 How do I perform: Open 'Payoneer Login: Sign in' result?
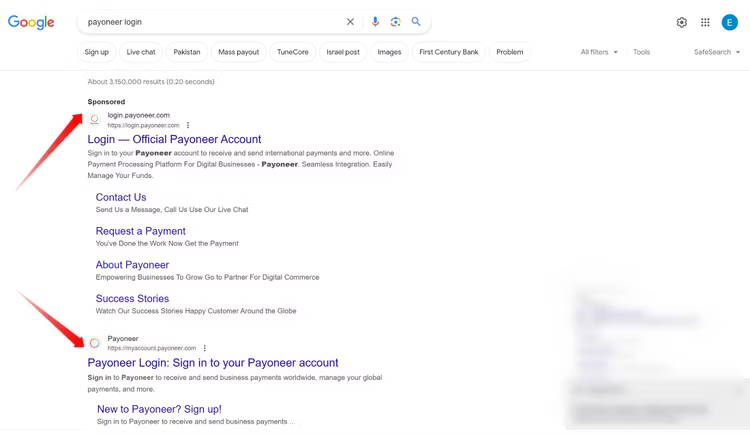coord(213,363)
